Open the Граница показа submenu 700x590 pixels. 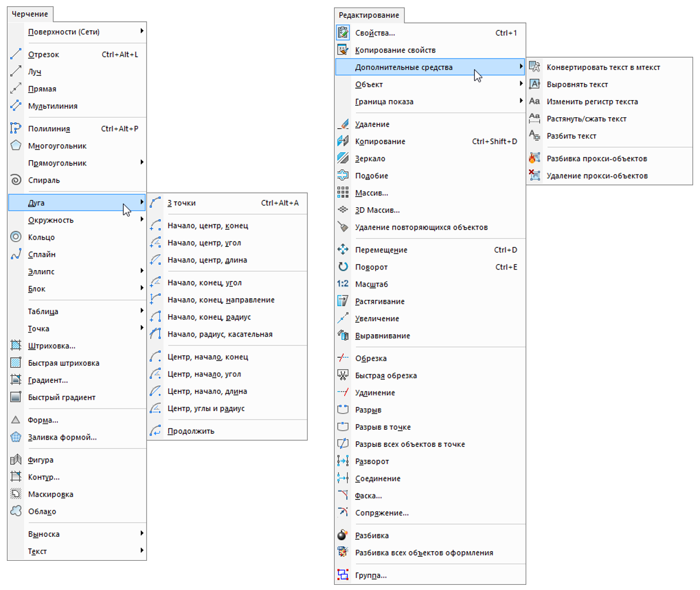520,101
